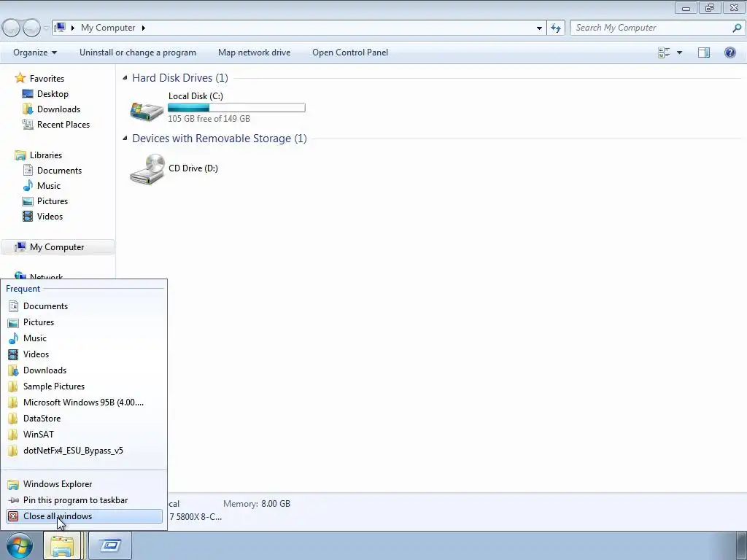Screen dimensions: 747x560
Task: Click the Show desktop strip on taskbar
Action: point(741,545)
